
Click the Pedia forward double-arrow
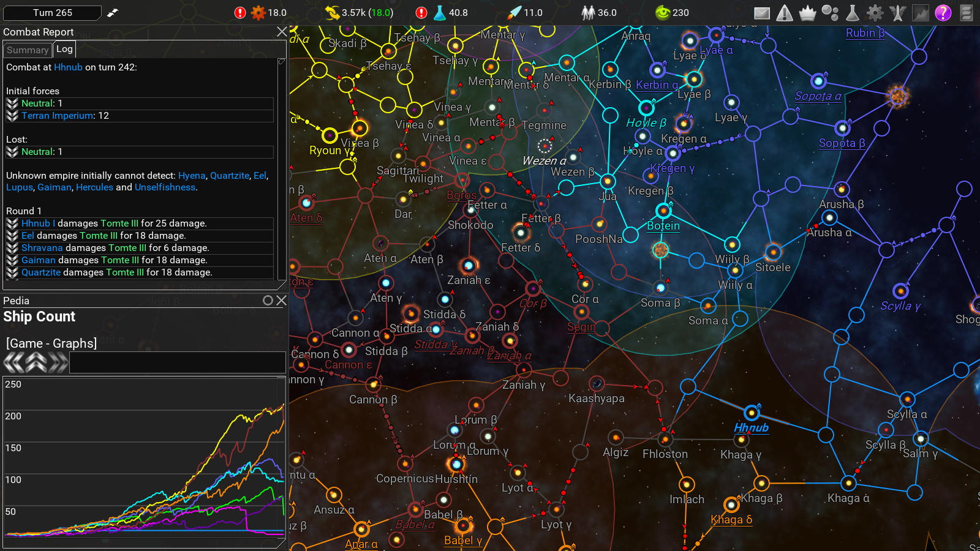[x=58, y=363]
